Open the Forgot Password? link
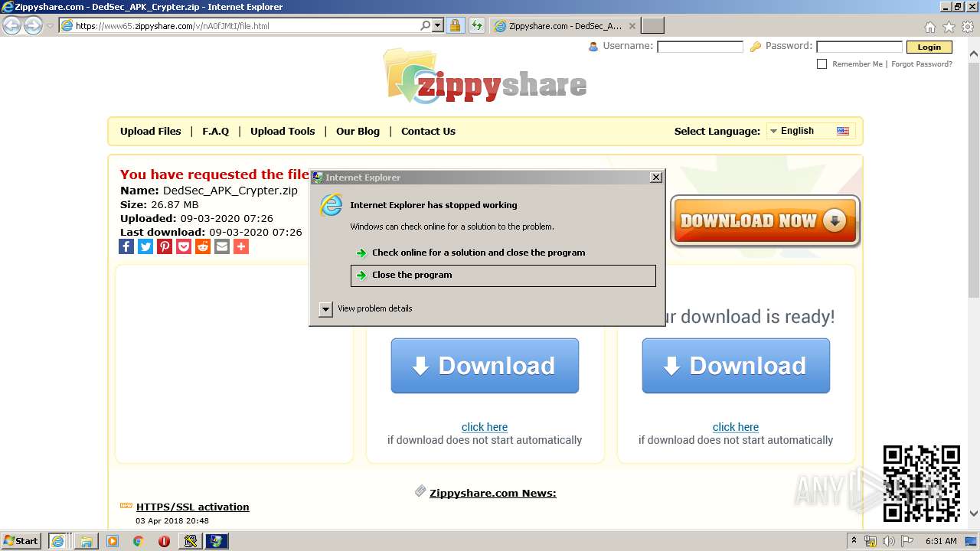980x551 pixels. 922,64
